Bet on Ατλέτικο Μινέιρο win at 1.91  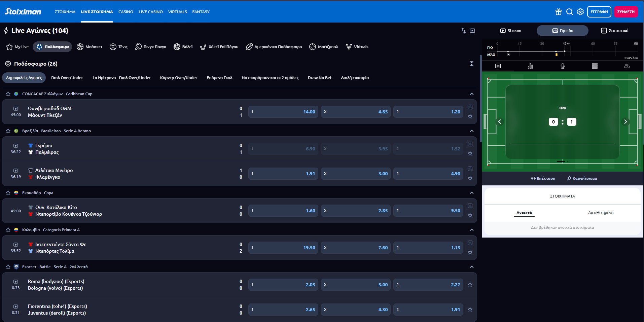pos(283,174)
